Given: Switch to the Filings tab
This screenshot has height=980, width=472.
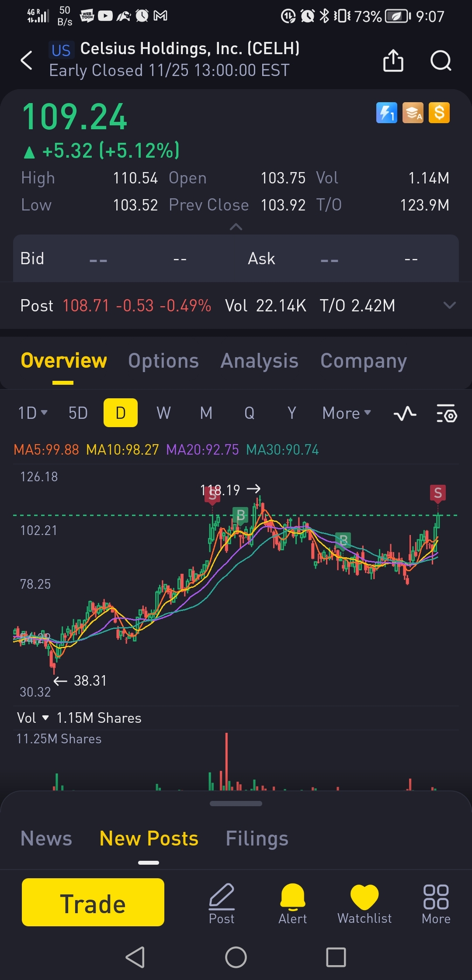Looking at the screenshot, I should coord(257,839).
